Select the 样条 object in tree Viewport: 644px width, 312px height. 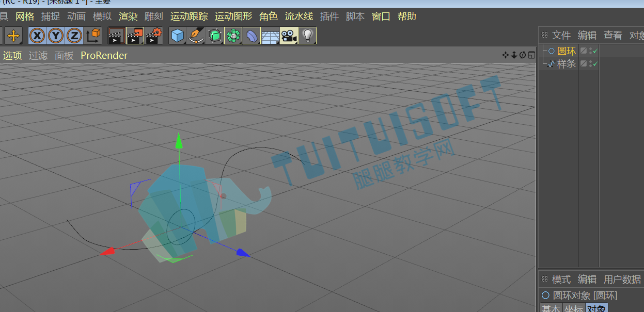click(x=567, y=63)
